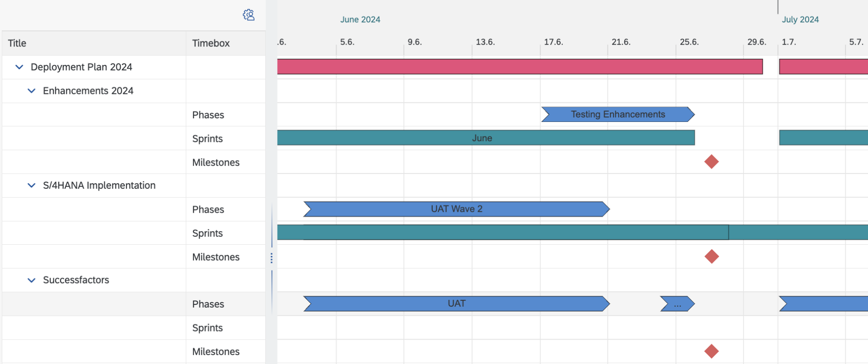Image resolution: width=868 pixels, height=364 pixels.
Task: Open the truncated '...' phase chevron
Action: 677,304
